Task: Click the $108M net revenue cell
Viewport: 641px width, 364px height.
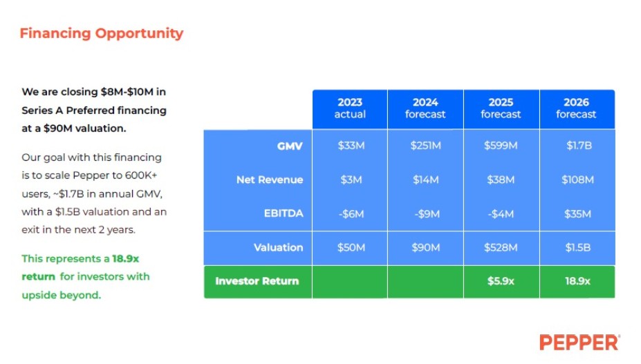Action: pos(577,180)
